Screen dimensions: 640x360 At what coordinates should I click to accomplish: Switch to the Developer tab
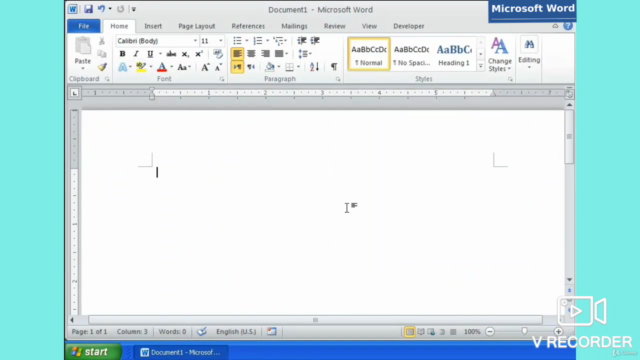click(409, 26)
